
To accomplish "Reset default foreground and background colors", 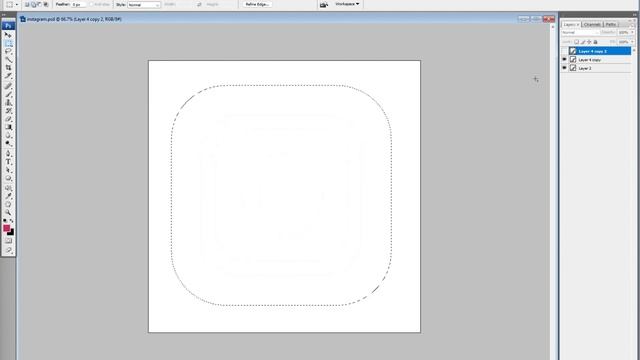I will point(5,221).
